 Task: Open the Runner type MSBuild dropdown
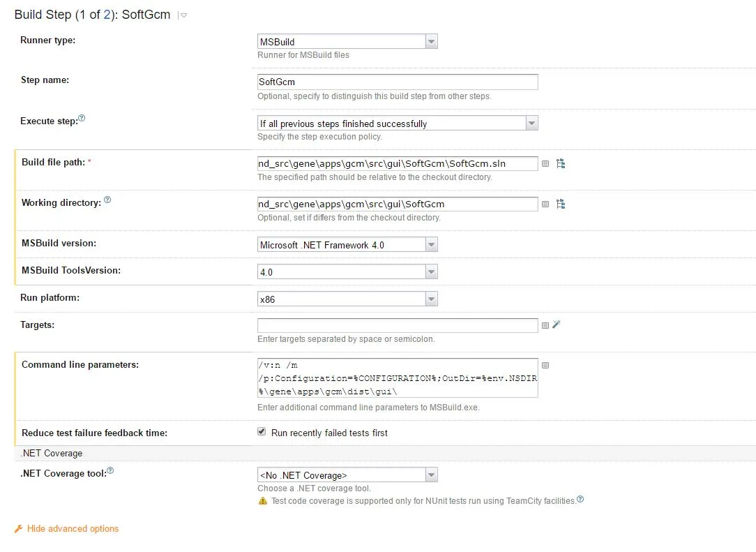347,42
